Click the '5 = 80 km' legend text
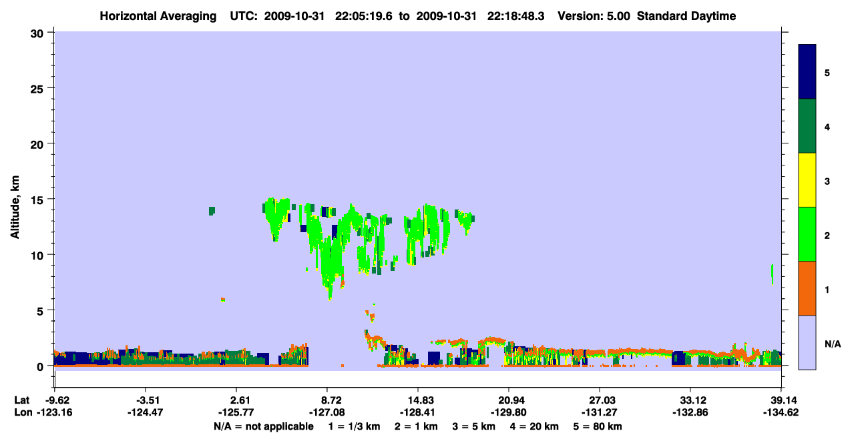The width and height of the screenshot is (868, 445). click(x=598, y=426)
